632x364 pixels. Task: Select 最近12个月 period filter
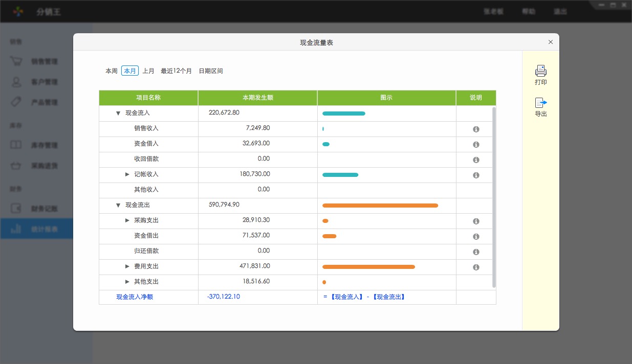(x=176, y=71)
